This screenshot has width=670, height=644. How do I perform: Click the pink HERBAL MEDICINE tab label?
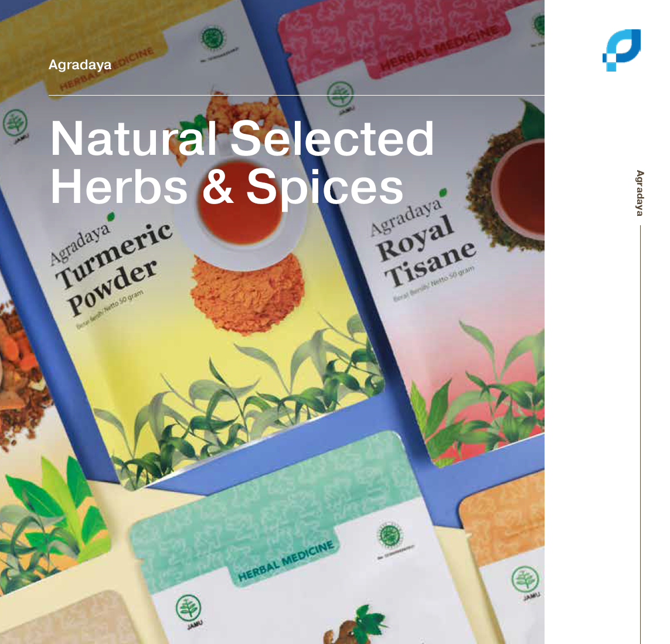click(x=440, y=48)
